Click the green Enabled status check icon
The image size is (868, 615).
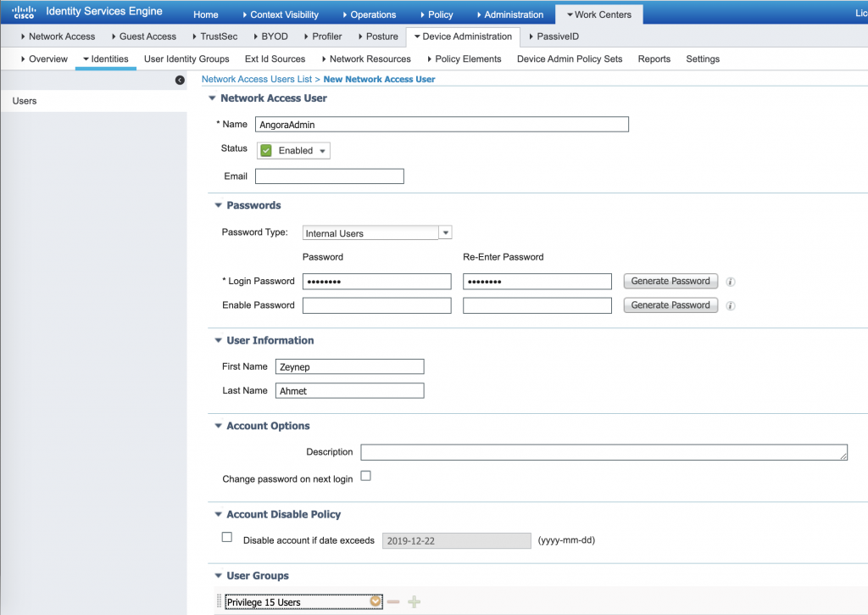[x=266, y=151]
